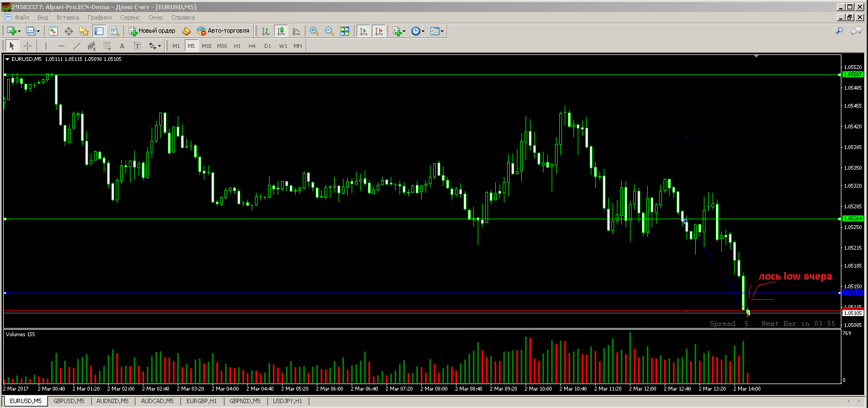Open the chat bubbles icon
Viewport: 868px width, 408px height.
tap(856, 31)
